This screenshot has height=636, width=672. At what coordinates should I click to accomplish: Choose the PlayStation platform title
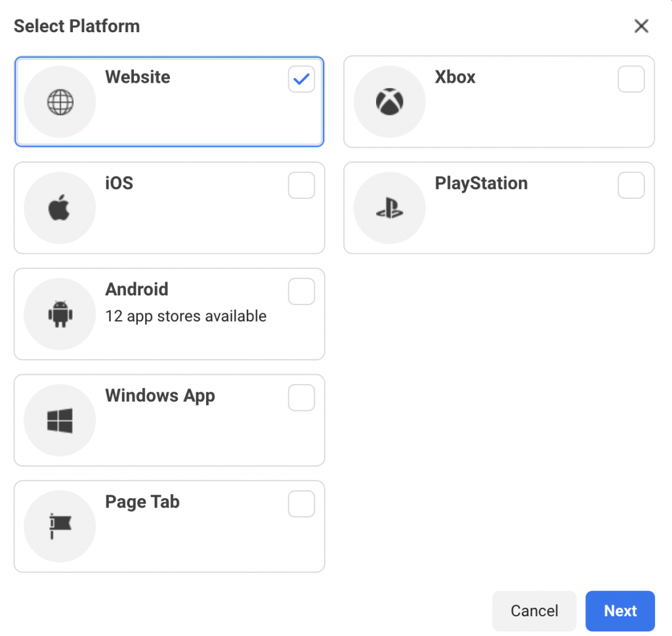click(481, 183)
